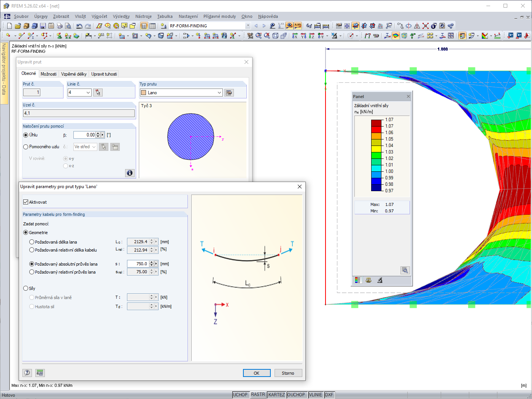This screenshot has height=399, width=532.
Task: Print using the printer toolbar icon
Action: pos(60,26)
